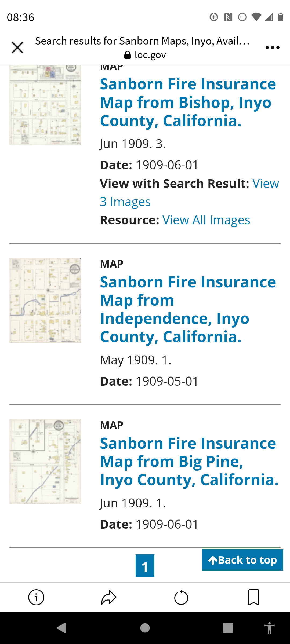The height and width of the screenshot is (644, 290).
Task: Open Independence, Inyo County map title link
Action: tap(188, 309)
